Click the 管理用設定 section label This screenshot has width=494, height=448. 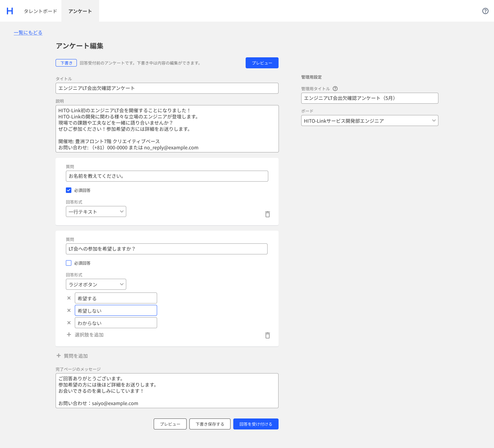tap(311, 77)
